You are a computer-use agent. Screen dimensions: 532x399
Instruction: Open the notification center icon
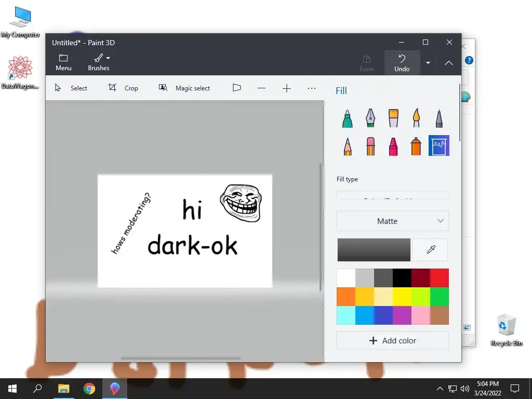515,389
